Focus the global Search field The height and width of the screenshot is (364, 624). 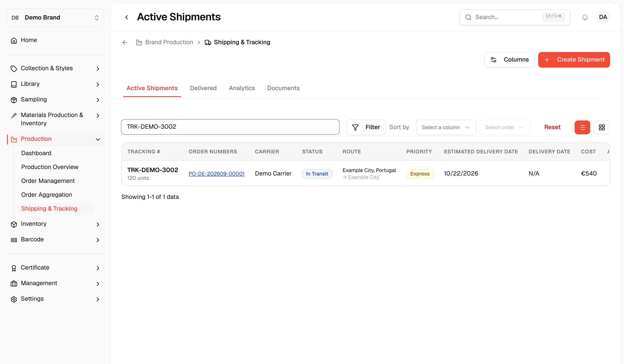(515, 17)
